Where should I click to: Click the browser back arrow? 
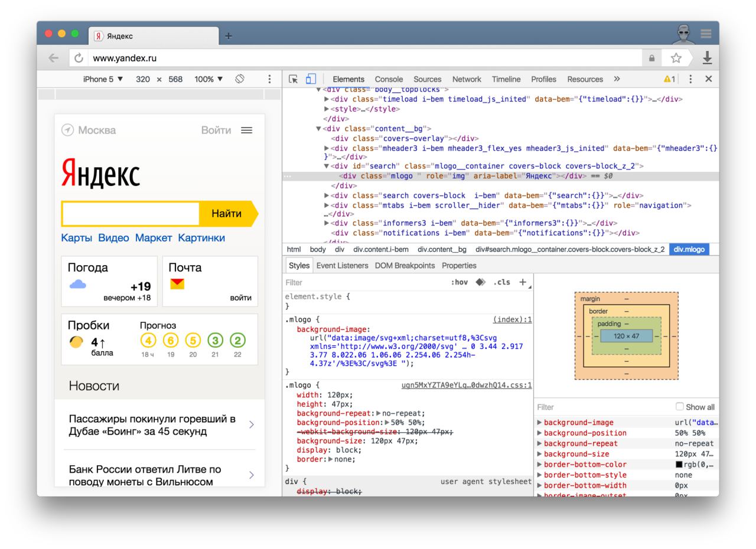53,58
